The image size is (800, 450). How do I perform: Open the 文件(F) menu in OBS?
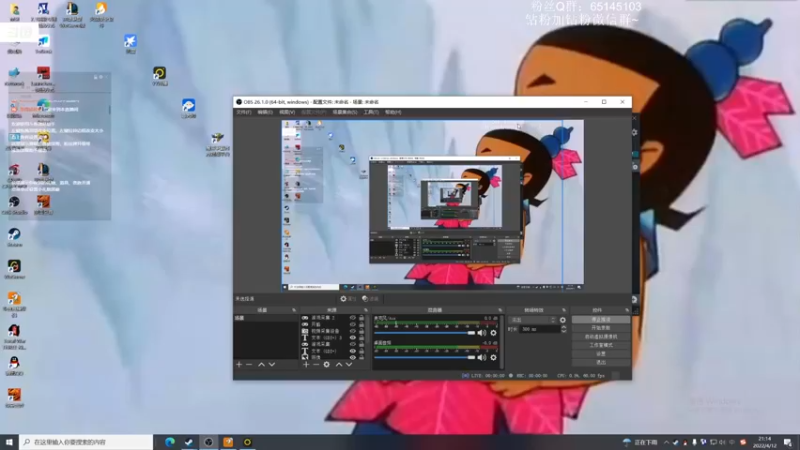tap(244, 112)
